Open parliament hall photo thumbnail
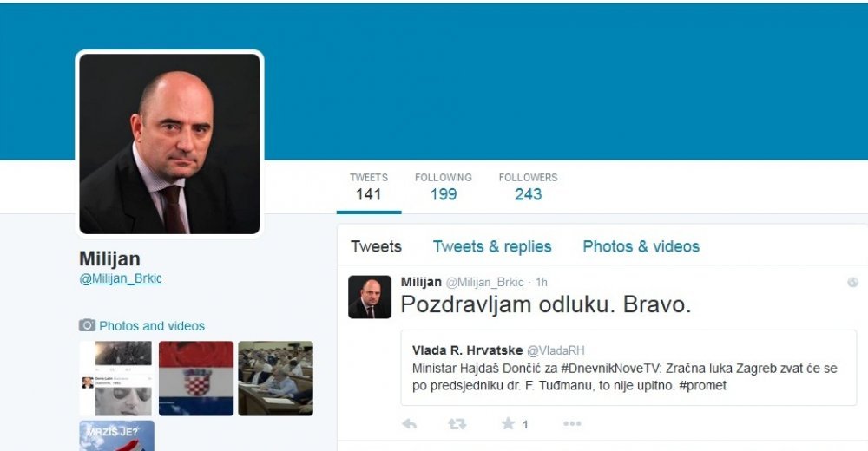868x451 pixels. coord(276,378)
